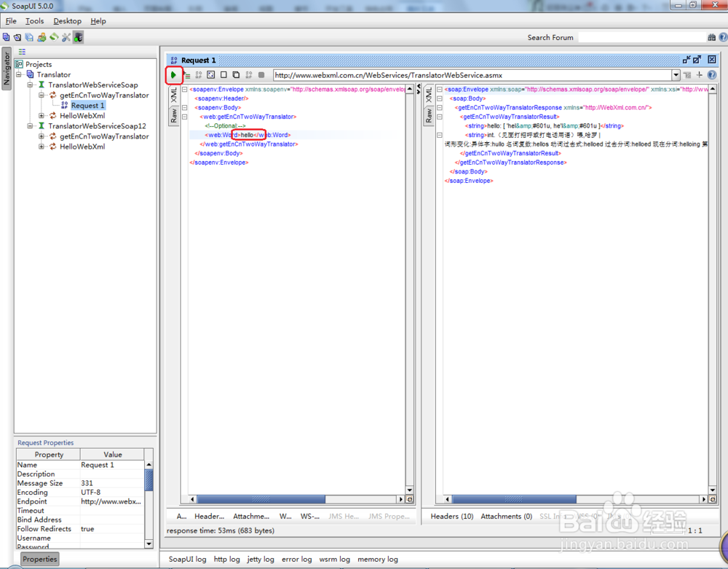
Task: Open Preferences wrench-and-screwdriver icon
Action: tap(66, 37)
